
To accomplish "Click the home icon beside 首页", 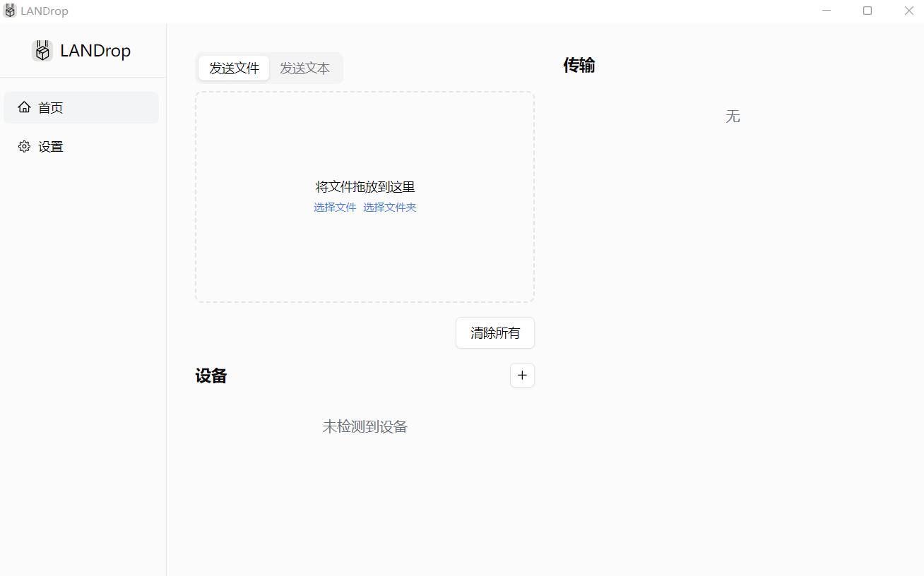I will click(x=24, y=107).
